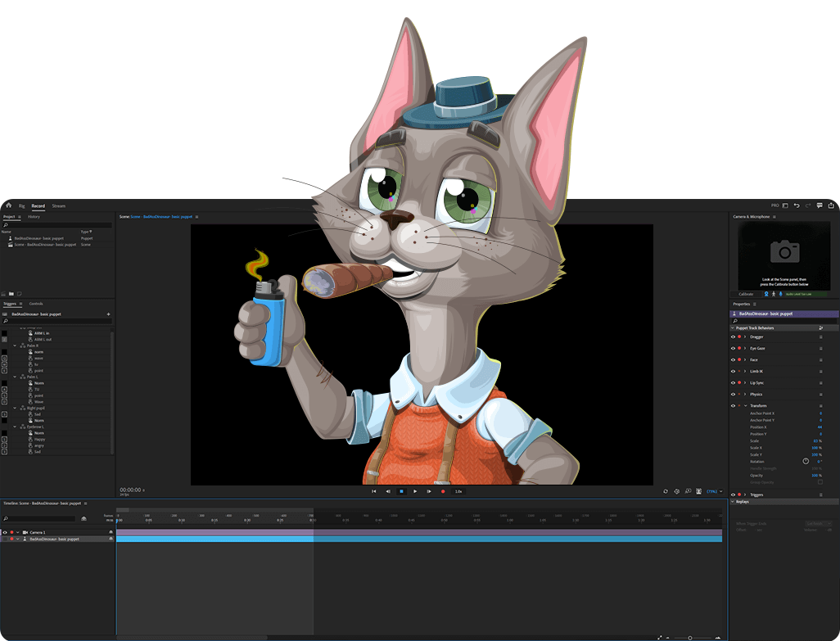The height and width of the screenshot is (641, 840).
Task: Hide the Eye Gaze behavior eye icon
Action: click(733, 348)
